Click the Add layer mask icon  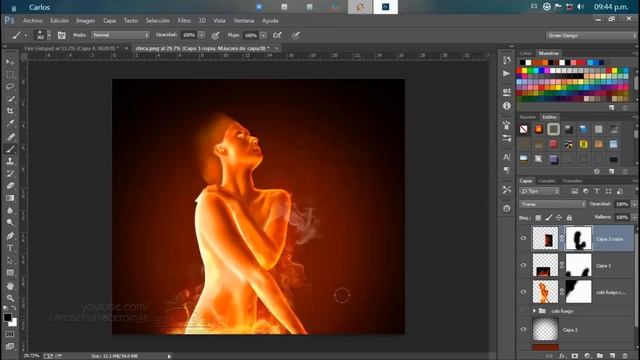(x=575, y=356)
